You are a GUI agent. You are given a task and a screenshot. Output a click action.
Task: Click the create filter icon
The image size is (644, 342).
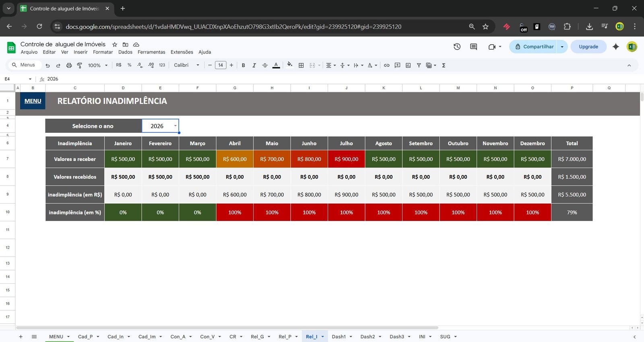[419, 65]
